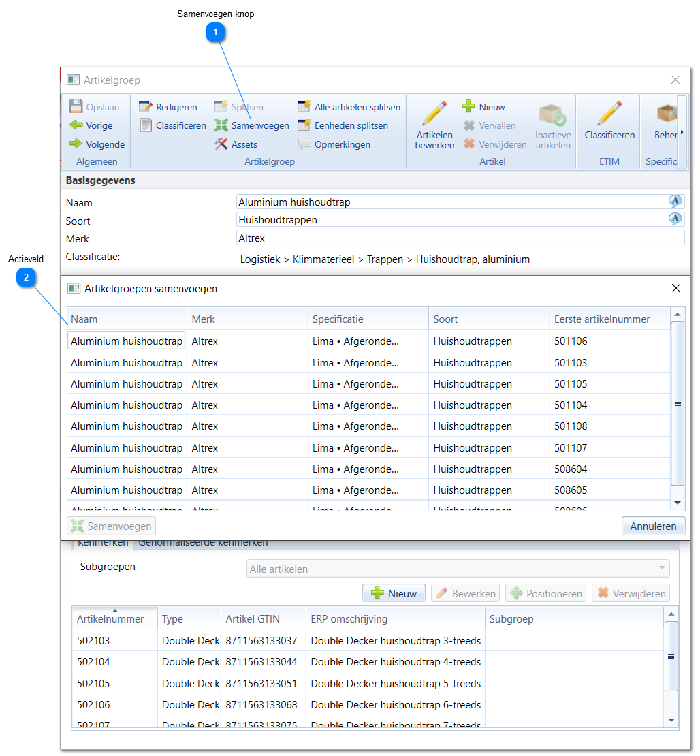Sort articles by Artikel GTIN column
Viewport: 700px width, 756px height.
coord(264,618)
